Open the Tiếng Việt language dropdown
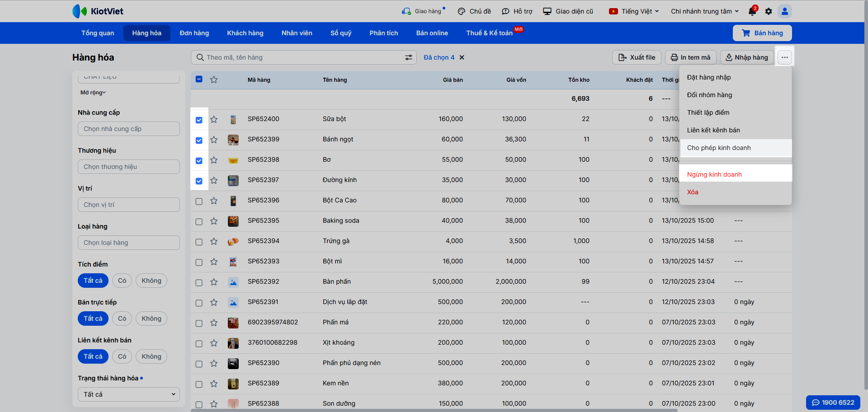This screenshot has width=868, height=412. tap(634, 11)
